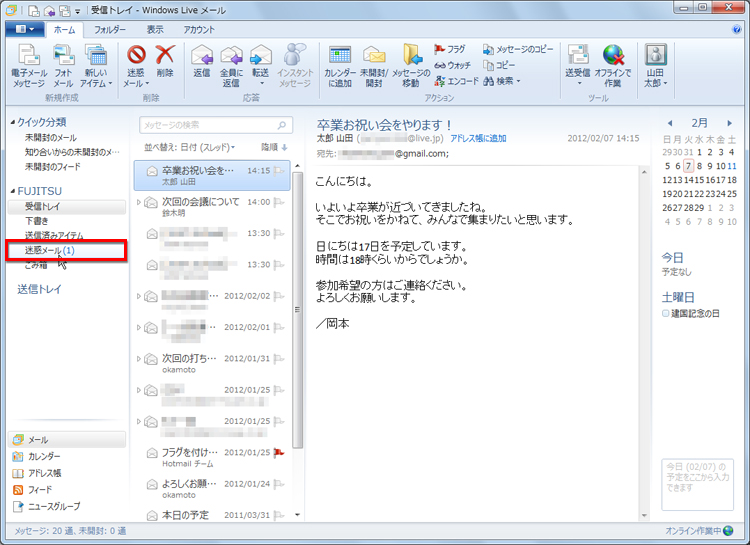Select the 受信トレイ folder
Screen dimensions: 750x545
pos(67,207)
